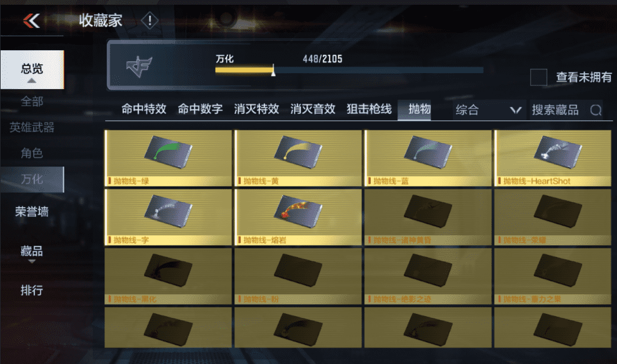Click the back double-arrow icon

pyautogui.click(x=31, y=21)
